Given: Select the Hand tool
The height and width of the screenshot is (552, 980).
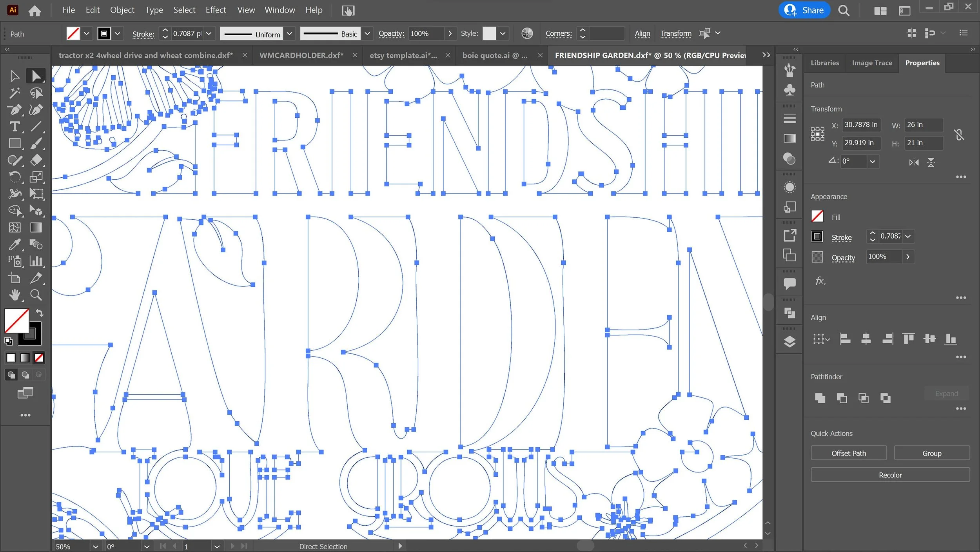Looking at the screenshot, I should click(x=15, y=295).
